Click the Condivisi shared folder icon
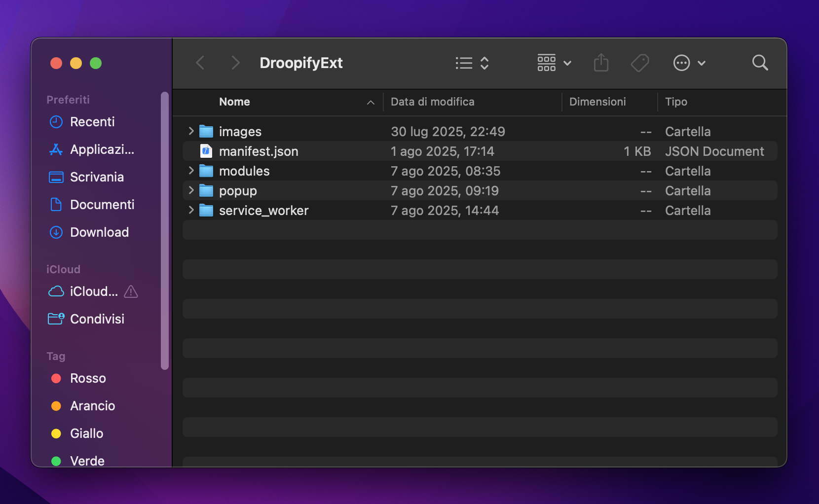Viewport: 819px width, 504px height. point(56,319)
